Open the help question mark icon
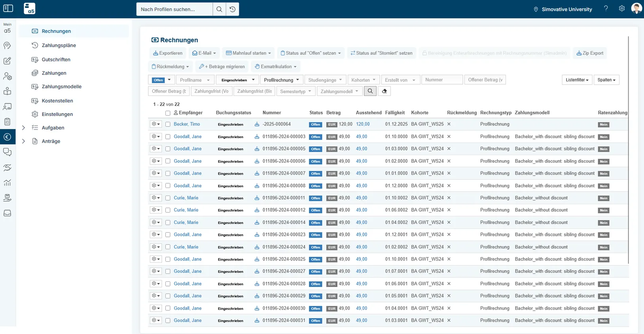 click(x=606, y=8)
